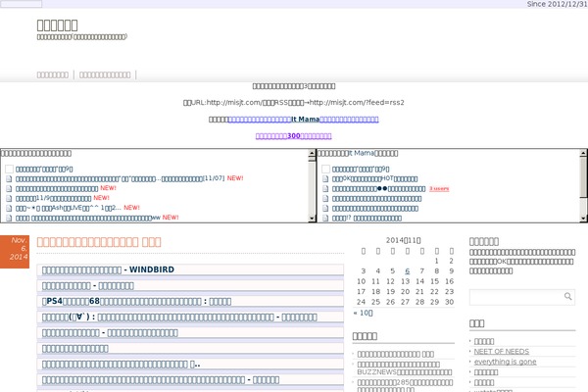Click document icon beside the ●● row
The width and height of the screenshot is (588, 392).
(x=325, y=189)
